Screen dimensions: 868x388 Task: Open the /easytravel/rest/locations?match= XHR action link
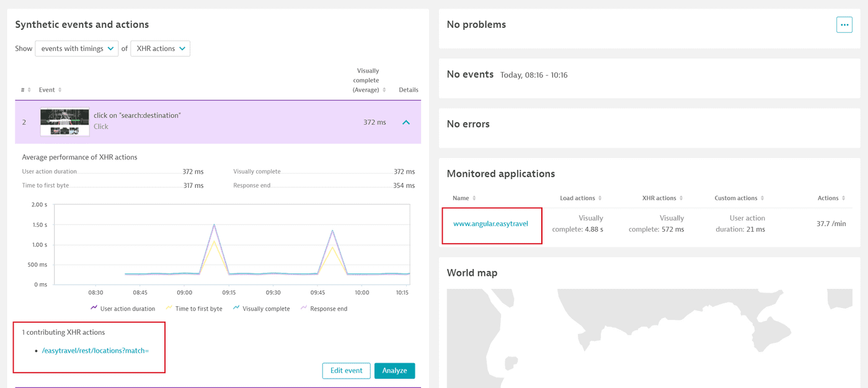click(x=94, y=350)
